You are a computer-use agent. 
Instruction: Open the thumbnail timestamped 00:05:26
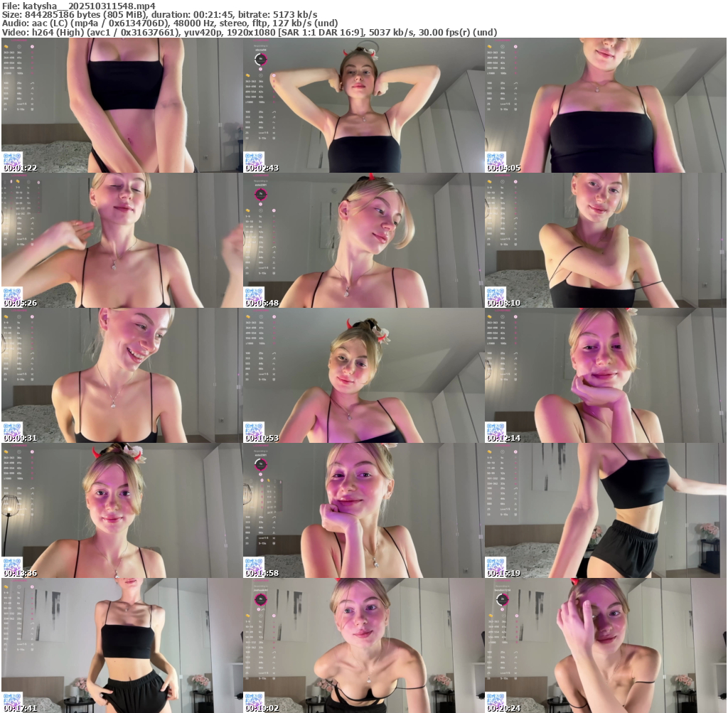(122, 240)
